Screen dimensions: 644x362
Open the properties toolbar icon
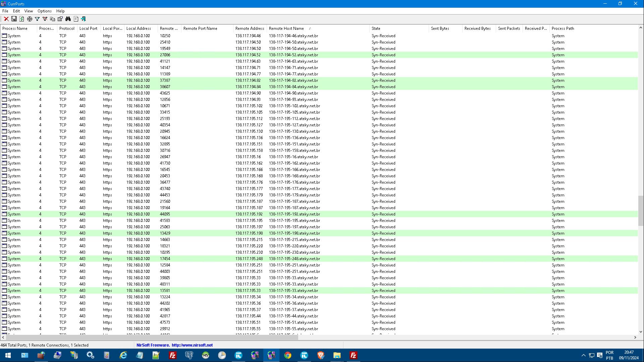pyautogui.click(x=60, y=19)
